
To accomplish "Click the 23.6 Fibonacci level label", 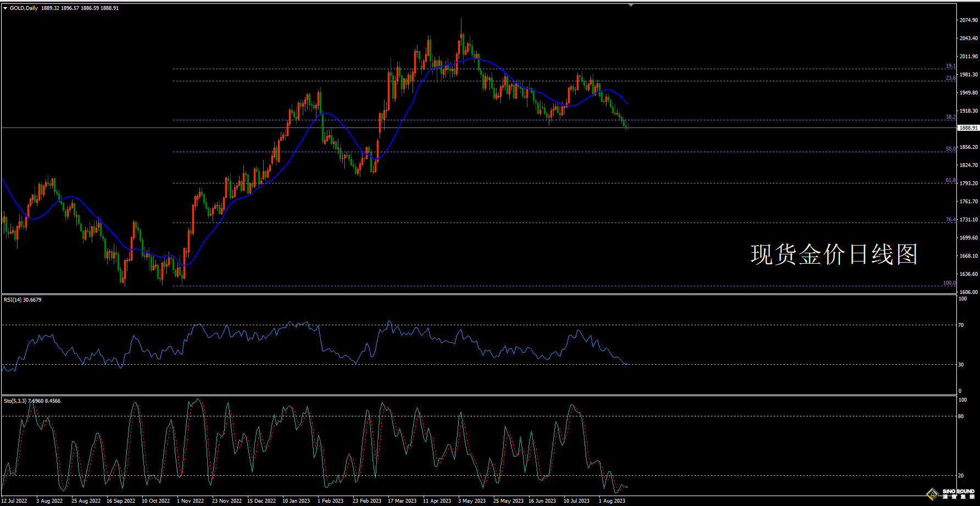I will [950, 78].
